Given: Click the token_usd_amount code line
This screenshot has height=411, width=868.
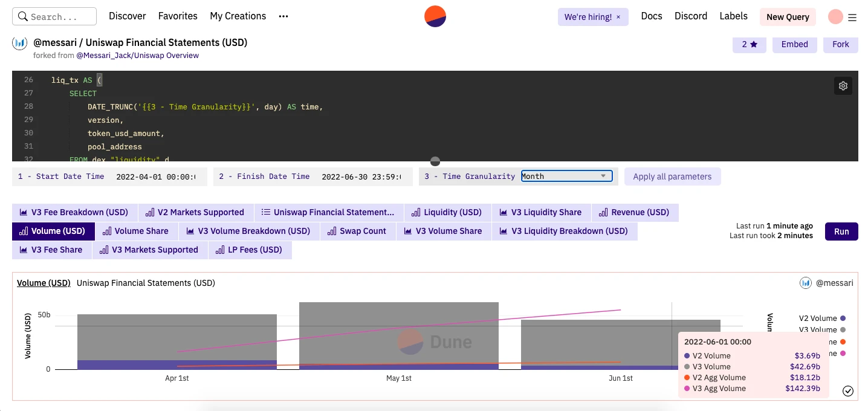Looking at the screenshot, I should (x=126, y=134).
